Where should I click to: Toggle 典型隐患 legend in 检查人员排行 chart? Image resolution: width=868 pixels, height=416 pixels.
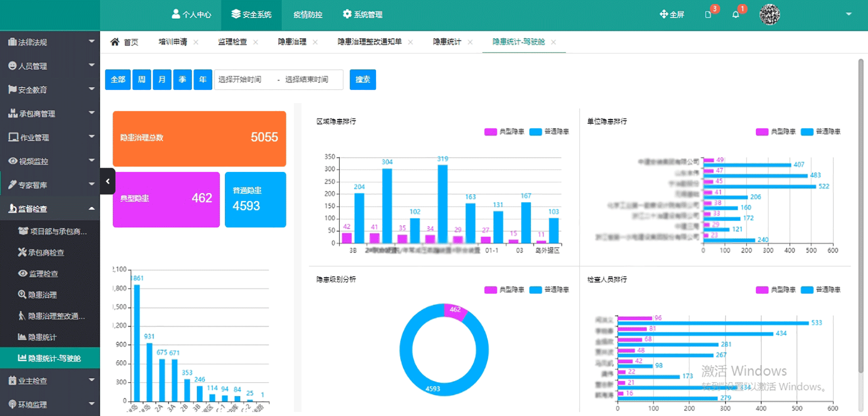(x=775, y=290)
